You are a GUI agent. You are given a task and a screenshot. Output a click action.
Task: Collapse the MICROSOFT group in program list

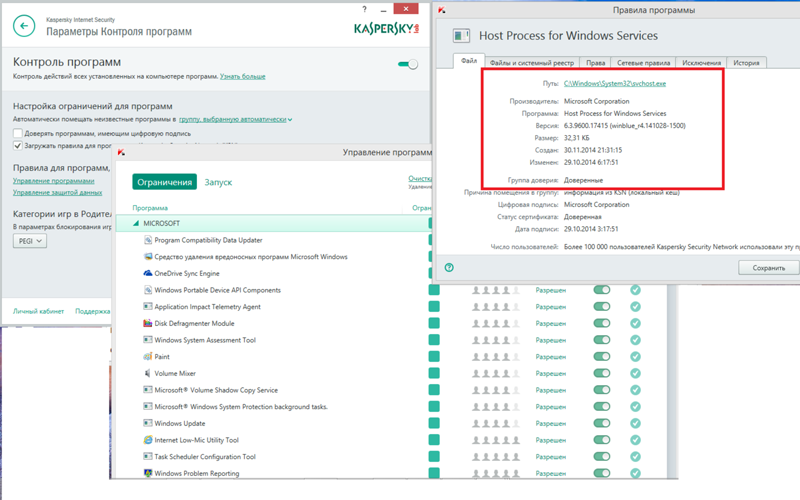coord(136,223)
